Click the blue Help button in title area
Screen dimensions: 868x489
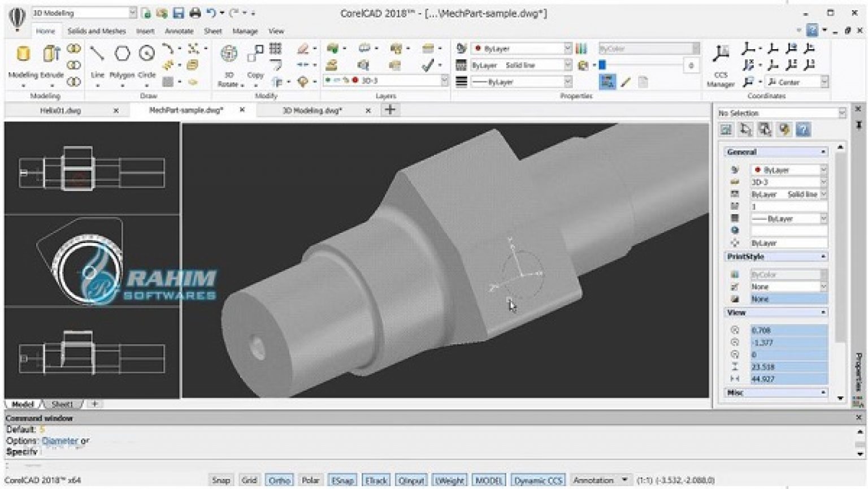pyautogui.click(x=812, y=30)
